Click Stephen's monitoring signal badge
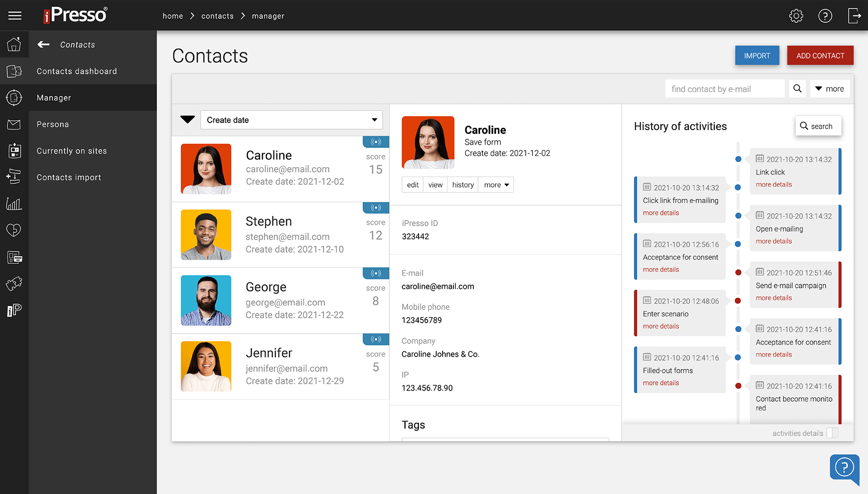868x494 pixels. tap(376, 207)
